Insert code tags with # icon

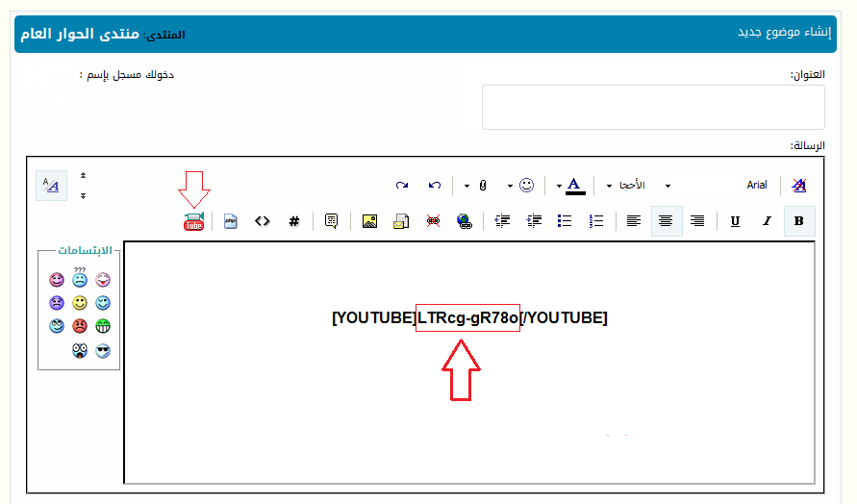294,221
